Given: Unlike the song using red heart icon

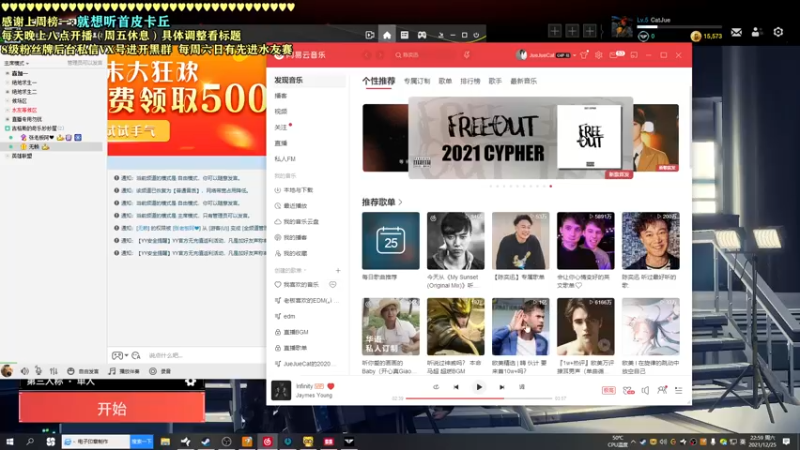Looking at the screenshot, I should [331, 386].
